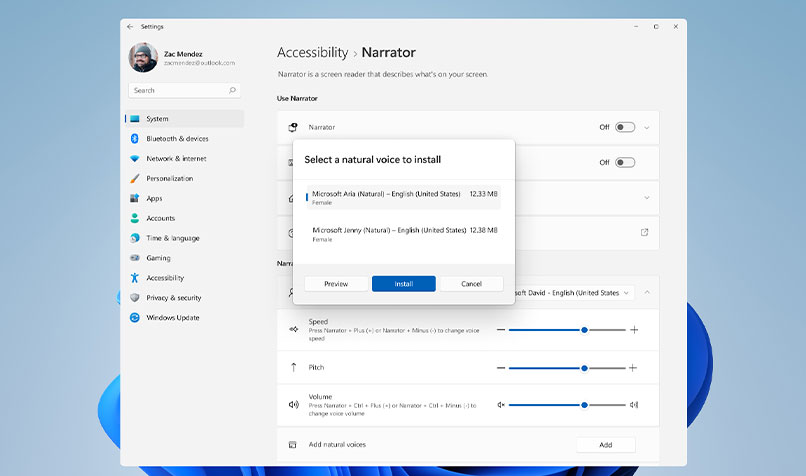
Task: Click the volume increase speaker icon
Action: point(634,405)
